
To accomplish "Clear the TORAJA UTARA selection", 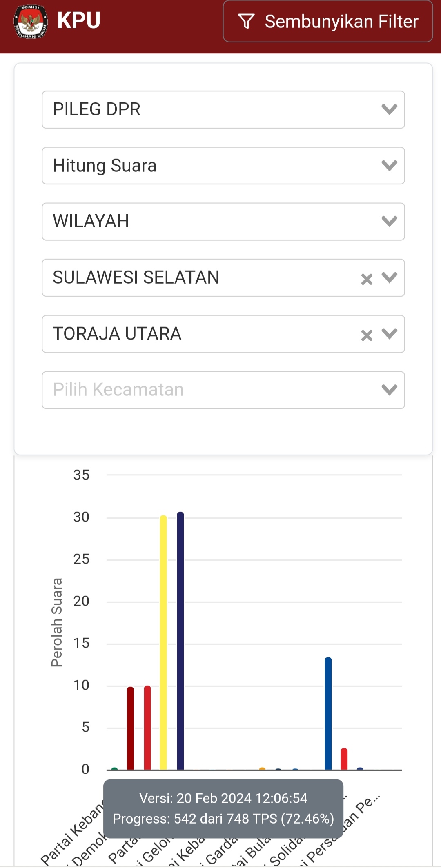I will (x=367, y=335).
